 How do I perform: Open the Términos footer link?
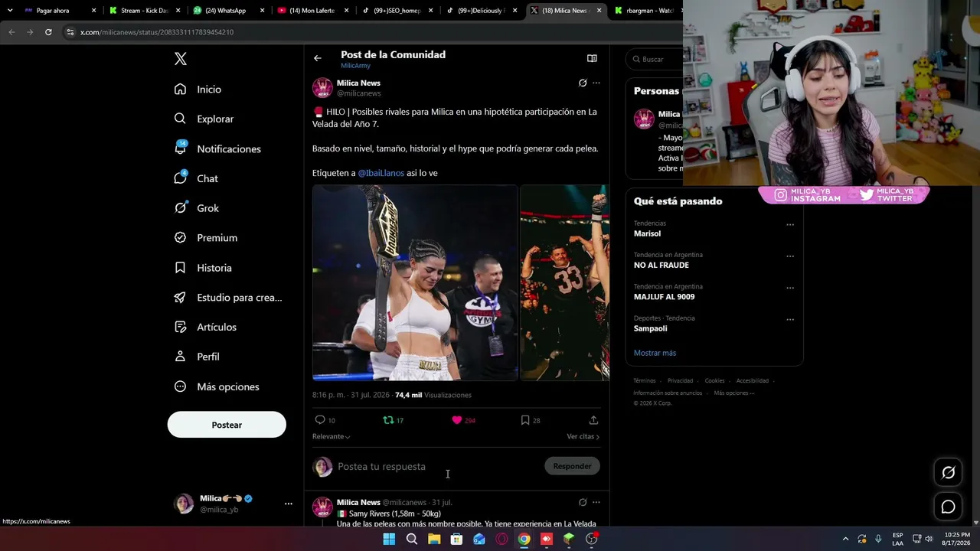click(645, 381)
